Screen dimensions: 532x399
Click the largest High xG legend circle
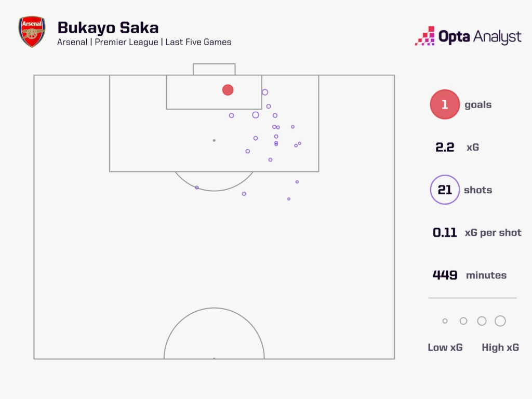click(500, 321)
